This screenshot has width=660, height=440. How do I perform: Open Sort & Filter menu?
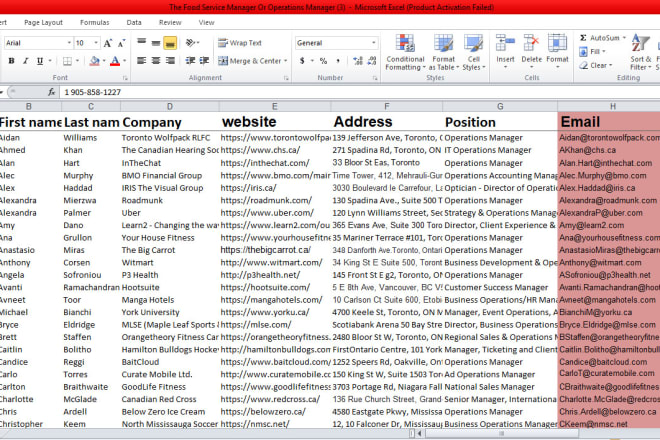click(x=641, y=52)
